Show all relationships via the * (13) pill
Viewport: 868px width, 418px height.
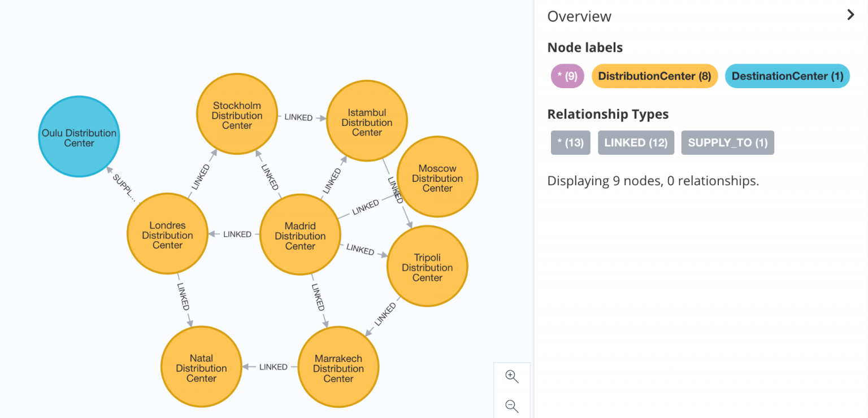(570, 142)
